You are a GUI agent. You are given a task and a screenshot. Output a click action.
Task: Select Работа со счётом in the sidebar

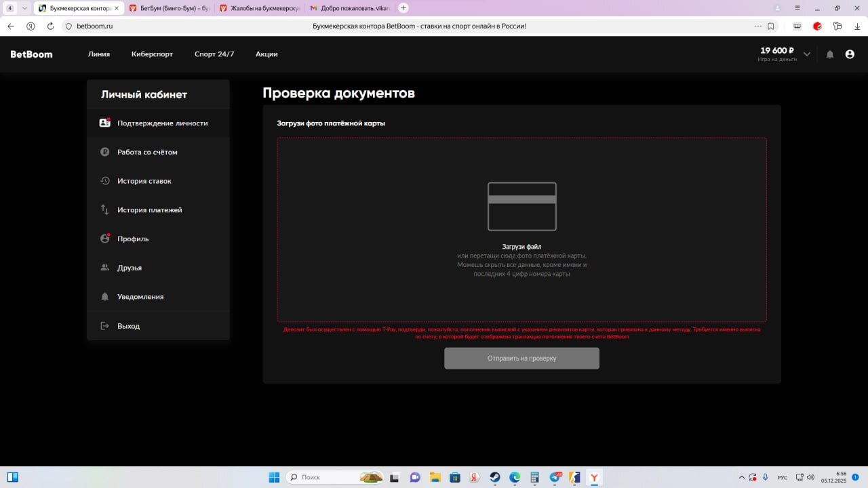click(x=147, y=152)
